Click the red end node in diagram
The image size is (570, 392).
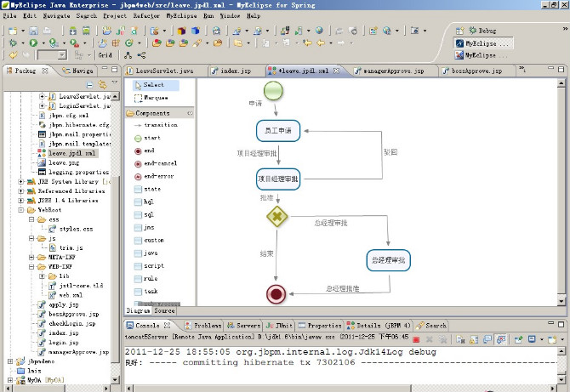[276, 294]
